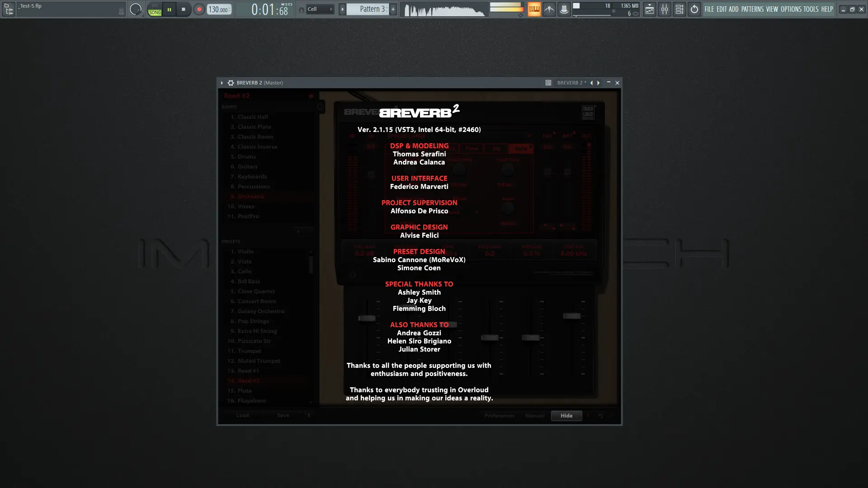Viewport: 868px width, 488px height.
Task: Open the OPTIONS menu
Action: coord(791,9)
